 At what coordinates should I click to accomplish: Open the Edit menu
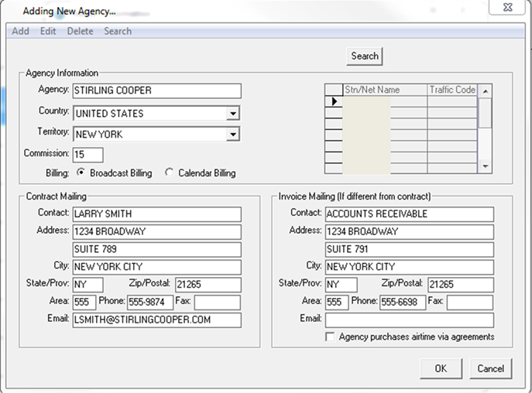tap(48, 31)
